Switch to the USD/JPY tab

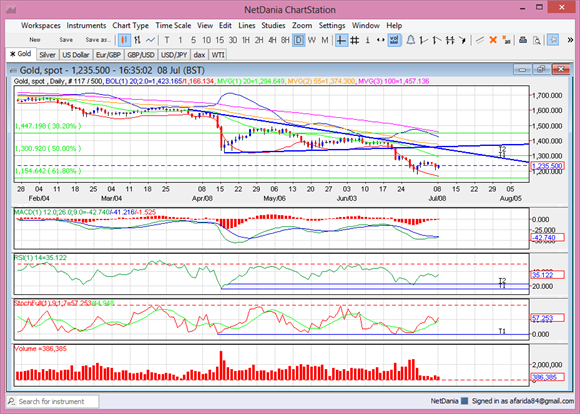174,55
